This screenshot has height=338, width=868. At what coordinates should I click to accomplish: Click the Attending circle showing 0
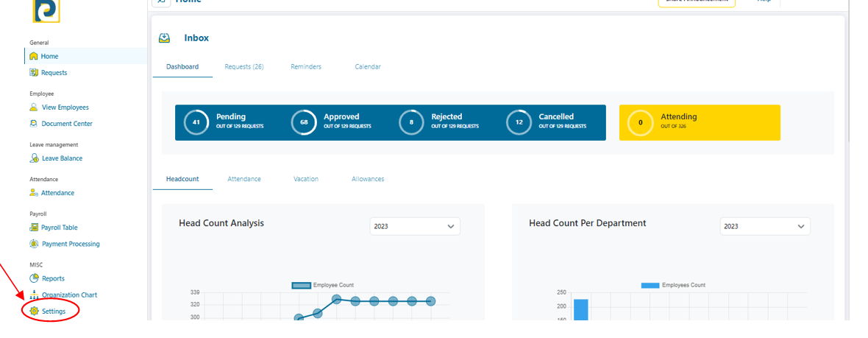[x=641, y=122]
